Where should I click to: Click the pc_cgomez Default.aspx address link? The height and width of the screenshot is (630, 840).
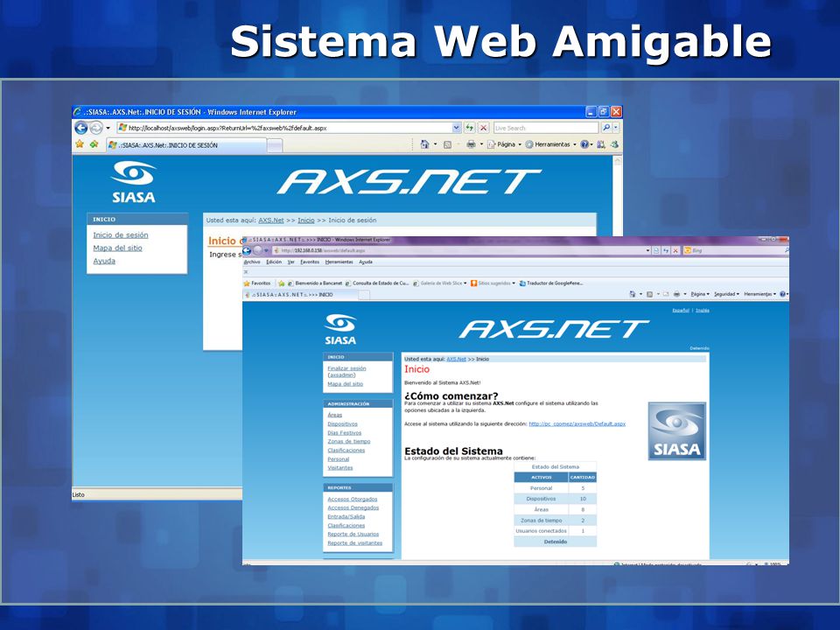coord(577,423)
